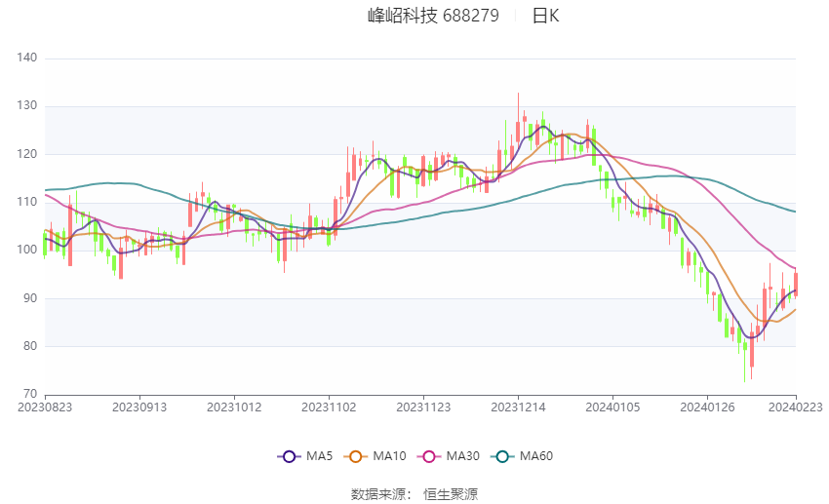The image size is (829, 504).
Task: Click the x-axis date 20231123
Action: (x=423, y=407)
